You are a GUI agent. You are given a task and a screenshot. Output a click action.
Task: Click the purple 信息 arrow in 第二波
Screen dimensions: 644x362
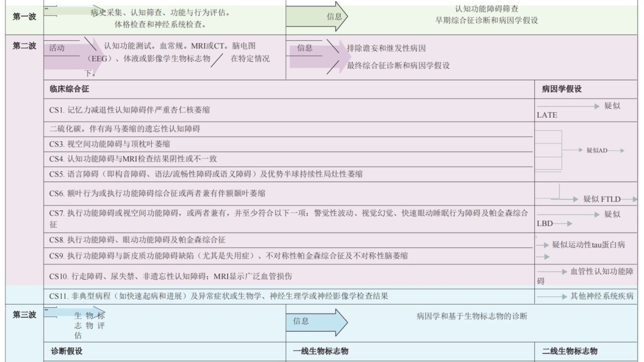point(314,55)
